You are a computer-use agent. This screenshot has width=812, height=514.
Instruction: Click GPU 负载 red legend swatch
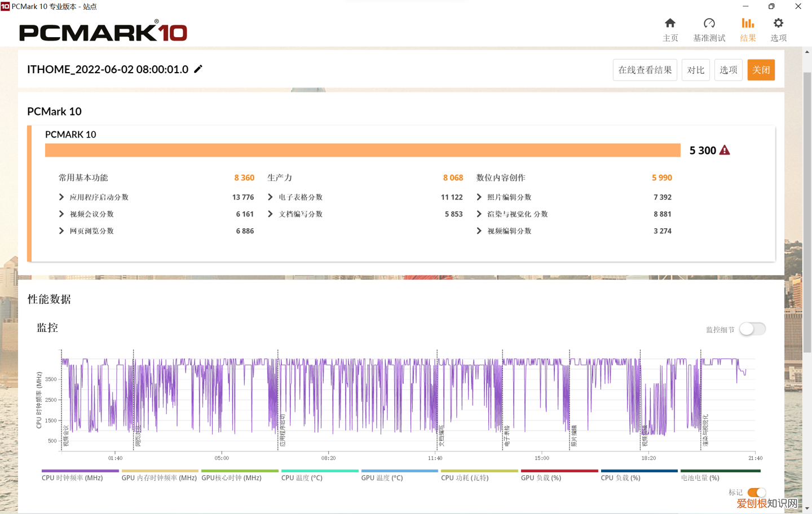point(559,471)
